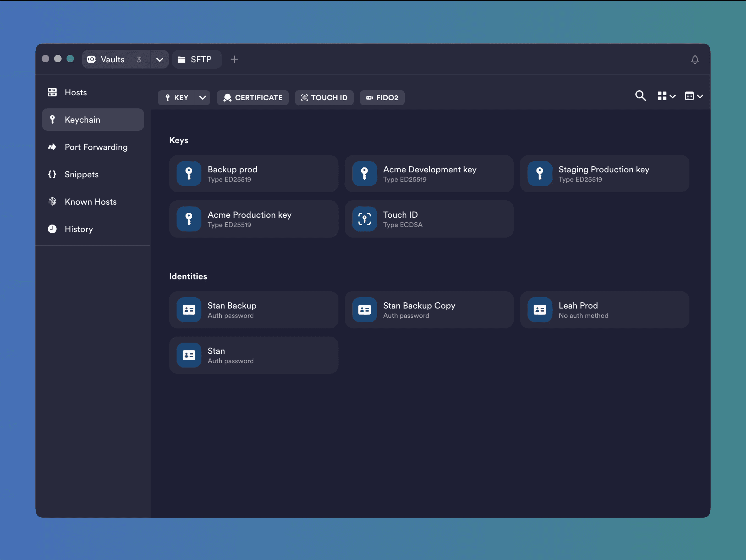Image resolution: width=746 pixels, height=560 pixels.
Task: Select the Touch ID ECDSA key card
Action: point(429,219)
